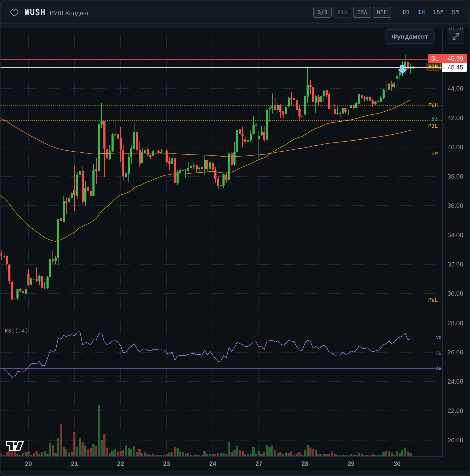Expand chart to fullscreen with arrows icon
Viewport: 470px width, 476px height.
coord(456,37)
